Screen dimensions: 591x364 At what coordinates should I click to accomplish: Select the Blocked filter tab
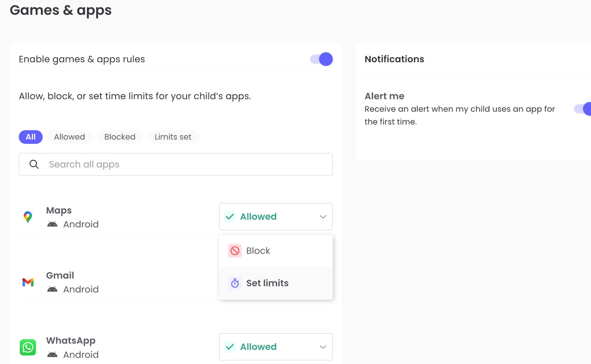point(120,137)
